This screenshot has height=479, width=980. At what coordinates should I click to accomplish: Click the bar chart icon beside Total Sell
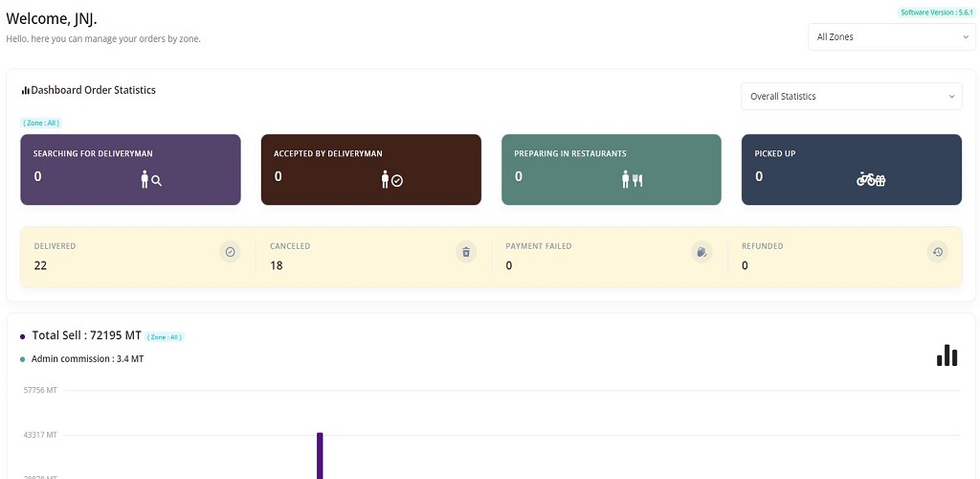(947, 355)
